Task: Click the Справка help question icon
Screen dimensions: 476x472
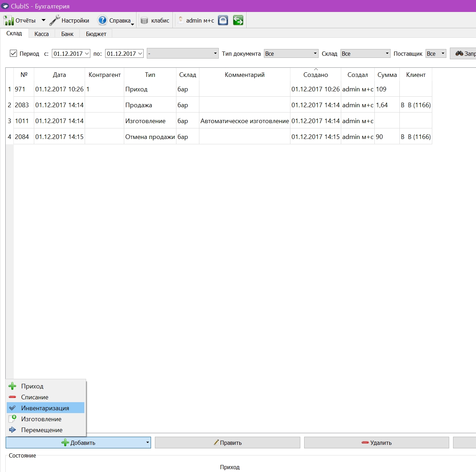Action: point(102,20)
